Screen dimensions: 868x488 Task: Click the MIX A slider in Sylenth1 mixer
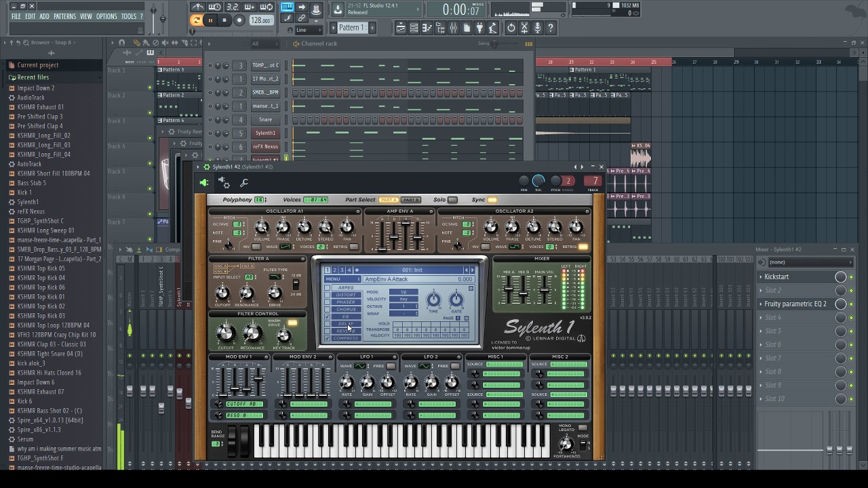point(509,290)
